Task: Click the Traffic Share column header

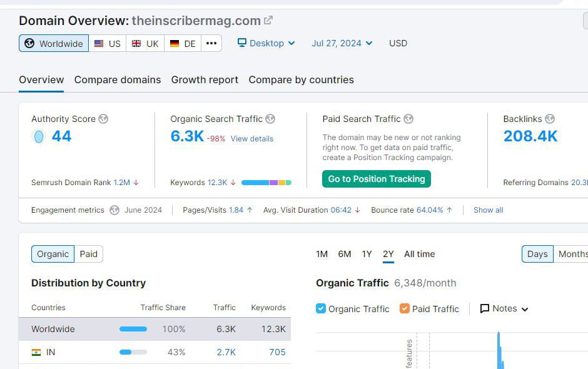Action: [163, 308]
